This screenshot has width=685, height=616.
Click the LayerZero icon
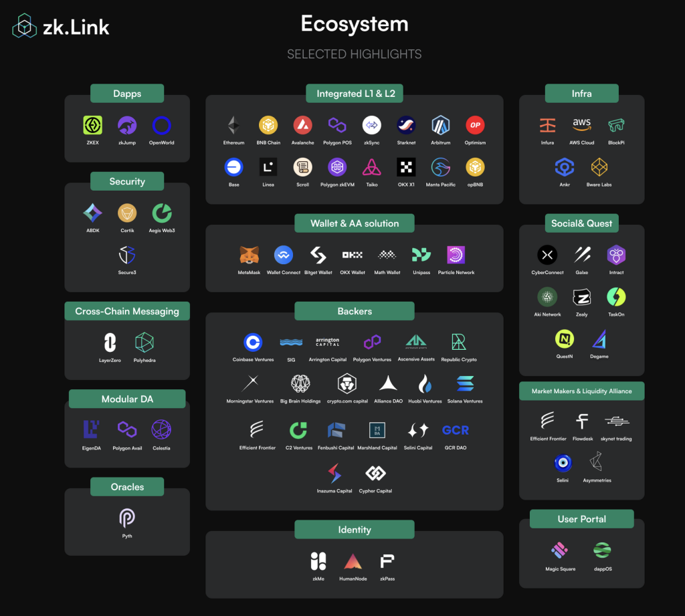click(x=109, y=342)
